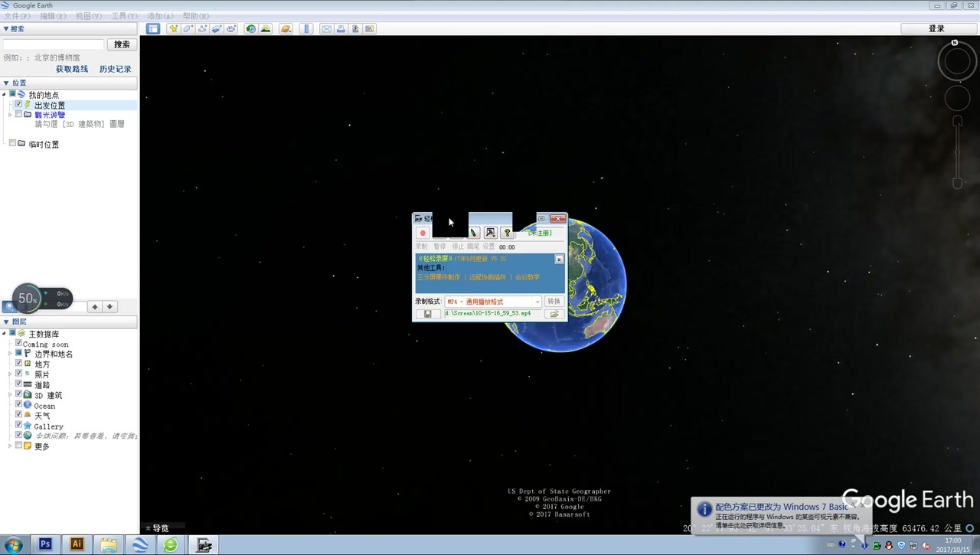The image size is (980, 555).
Task: Move selected place down with arrow button
Action: click(109, 307)
